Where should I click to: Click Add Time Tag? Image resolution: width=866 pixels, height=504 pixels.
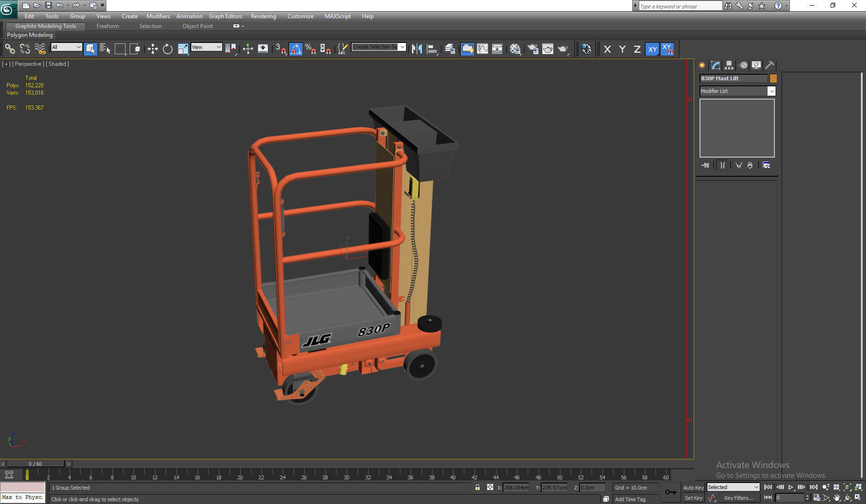click(x=630, y=499)
